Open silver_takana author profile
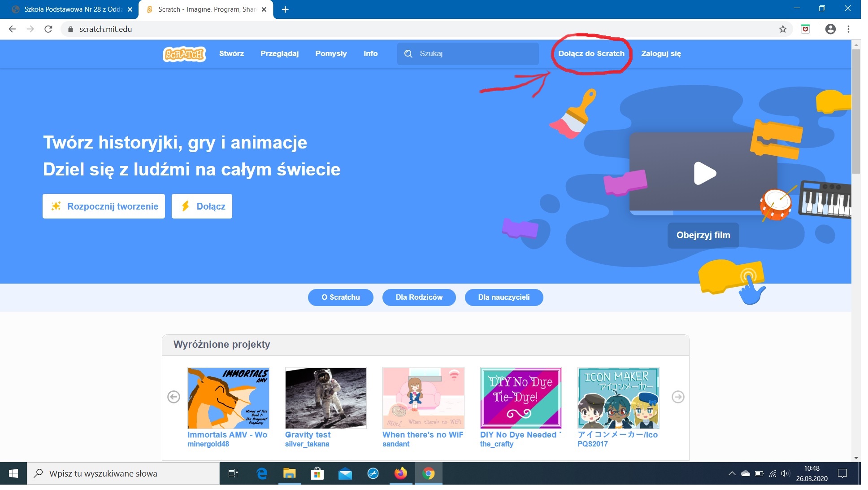 pos(307,444)
